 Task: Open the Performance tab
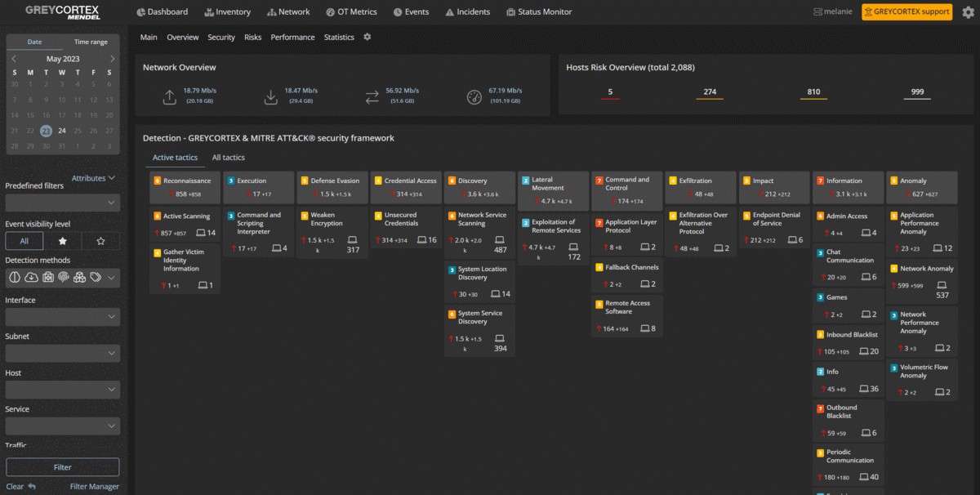(292, 37)
